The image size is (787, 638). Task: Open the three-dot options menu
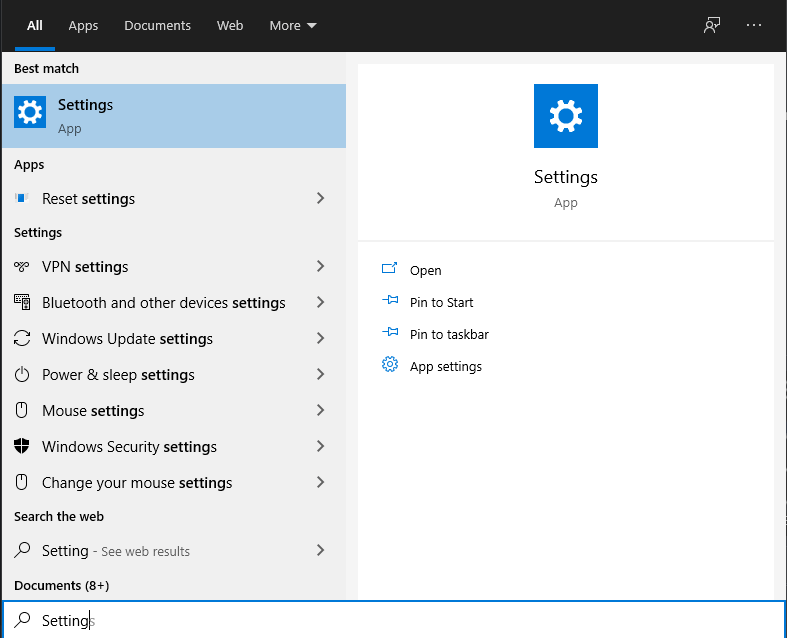point(754,25)
